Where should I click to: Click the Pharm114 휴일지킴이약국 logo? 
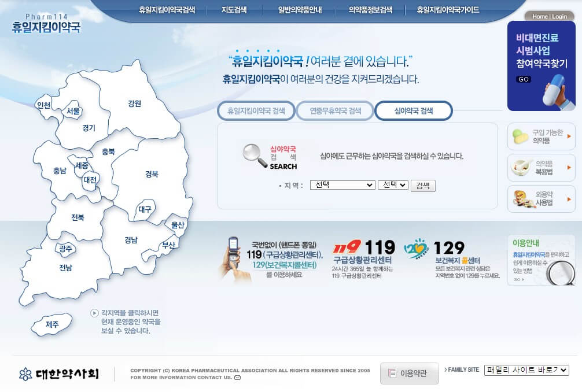pos(46,23)
